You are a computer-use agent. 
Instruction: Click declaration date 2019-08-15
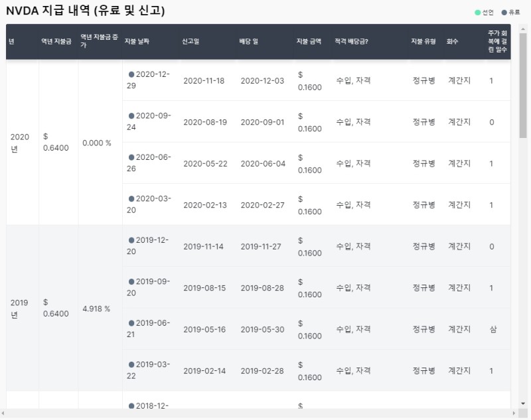[x=204, y=288]
